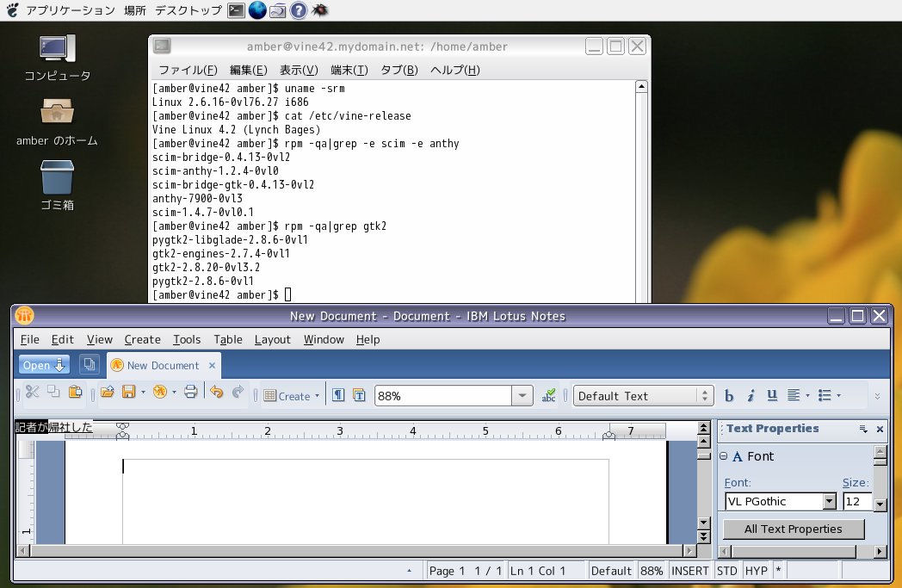Collapse the Font section expander
Screen dimensions: 902x588
723,455
